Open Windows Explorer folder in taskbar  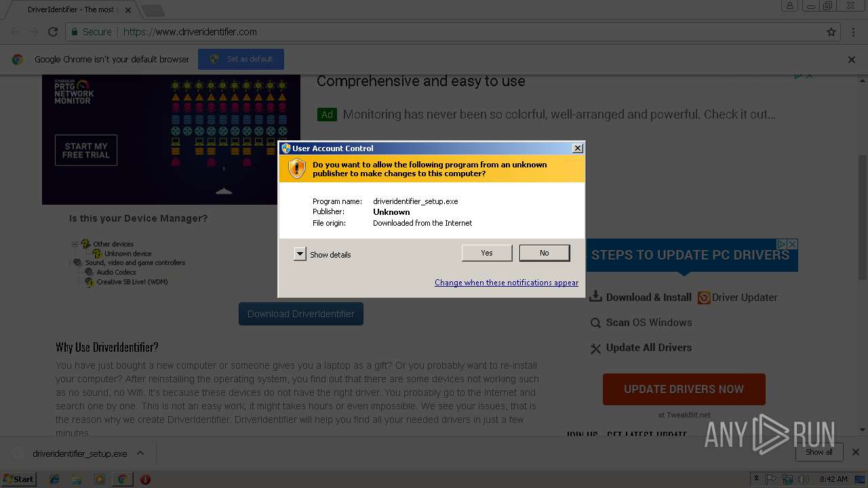[x=77, y=479]
